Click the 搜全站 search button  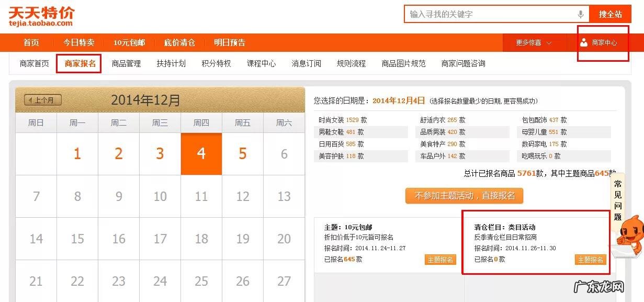coord(611,14)
